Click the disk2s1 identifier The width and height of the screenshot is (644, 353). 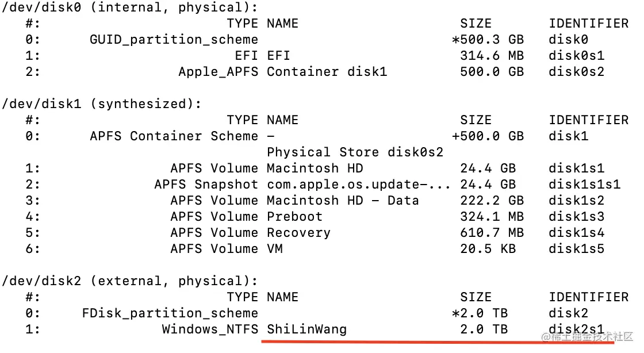click(x=576, y=329)
